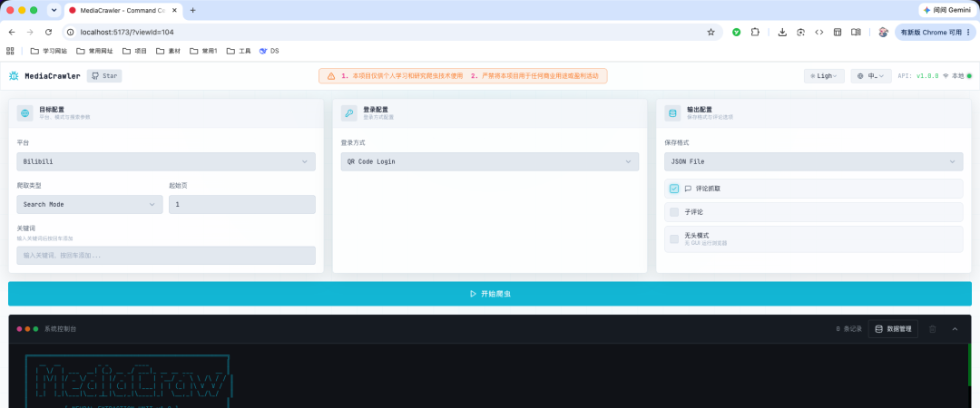Image resolution: width=980 pixels, height=408 pixels.
Task: Reload the page with refresh icon
Action: tap(48, 32)
